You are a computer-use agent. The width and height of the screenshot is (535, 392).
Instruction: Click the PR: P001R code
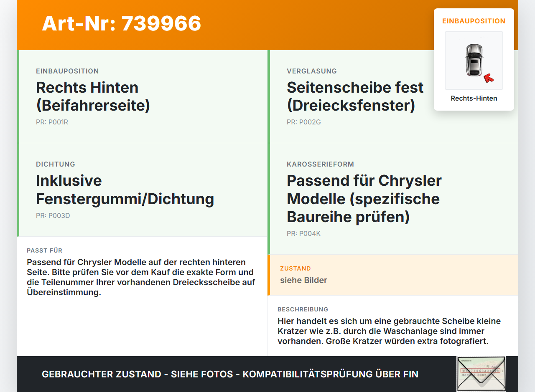52,122
